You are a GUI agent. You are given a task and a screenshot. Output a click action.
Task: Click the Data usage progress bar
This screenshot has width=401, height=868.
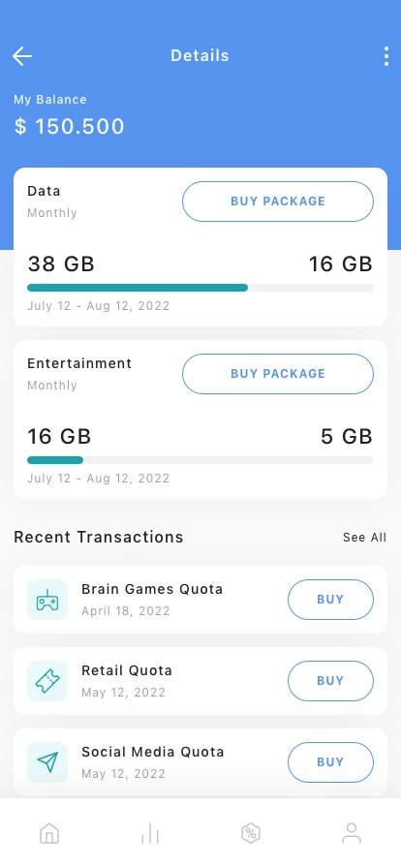tap(200, 288)
